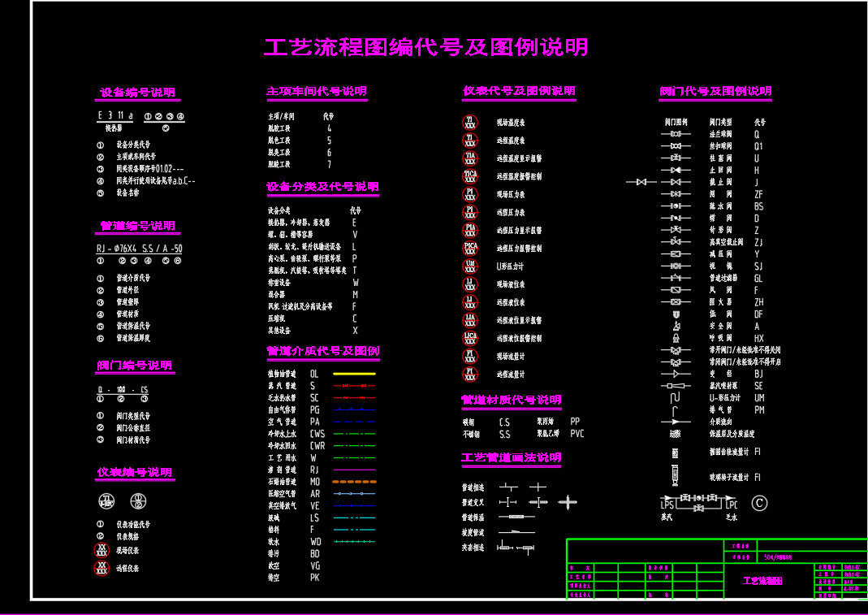Click the LPC label in the steam diagram
Screen dimensions: 868x615
click(732, 505)
